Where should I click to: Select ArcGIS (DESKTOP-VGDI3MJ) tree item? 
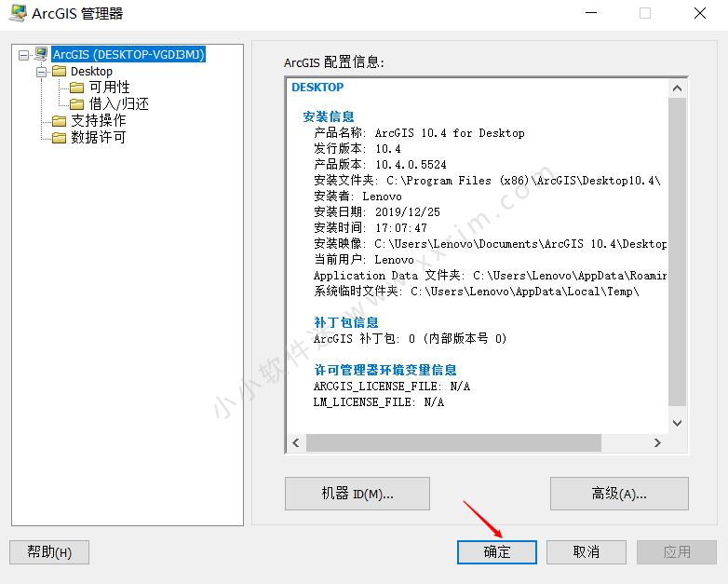[128, 54]
